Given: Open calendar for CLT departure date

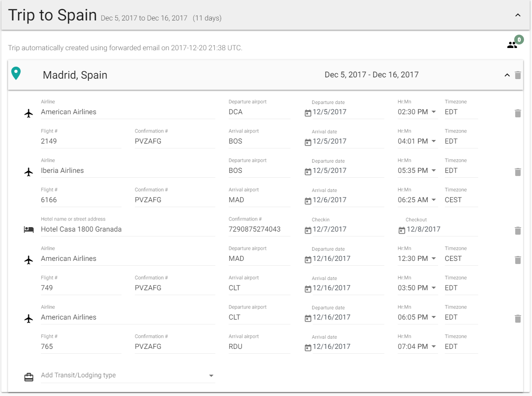Looking at the screenshot, I should [x=308, y=318].
